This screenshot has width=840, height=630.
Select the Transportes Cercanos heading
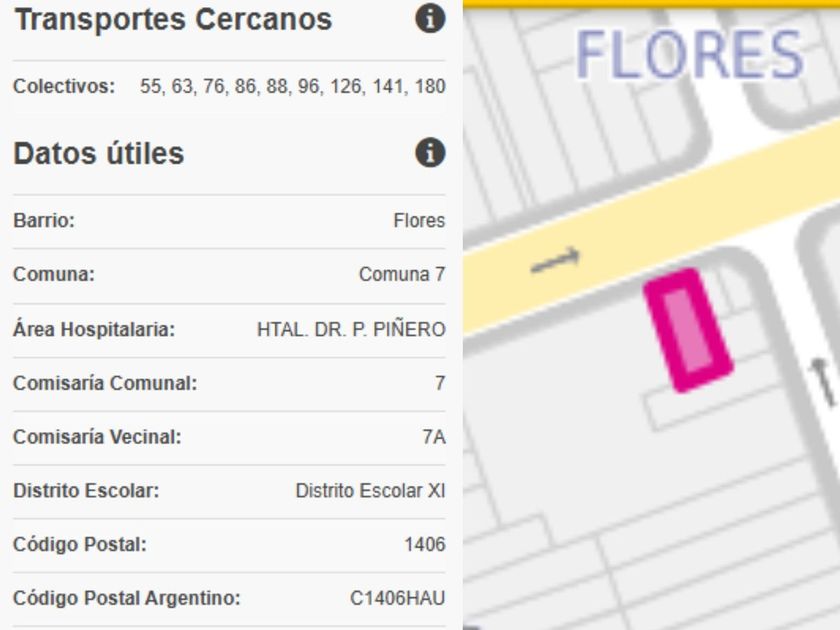point(173,20)
